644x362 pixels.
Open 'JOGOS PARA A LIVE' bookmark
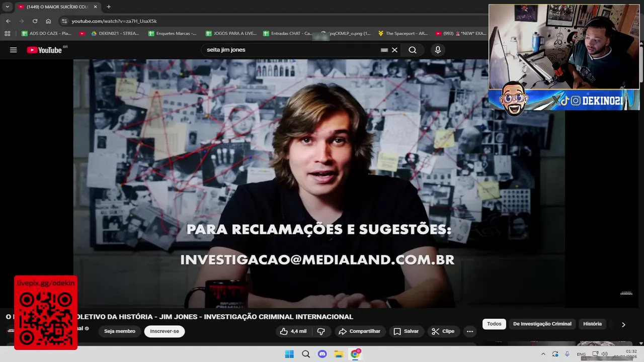[x=231, y=34]
